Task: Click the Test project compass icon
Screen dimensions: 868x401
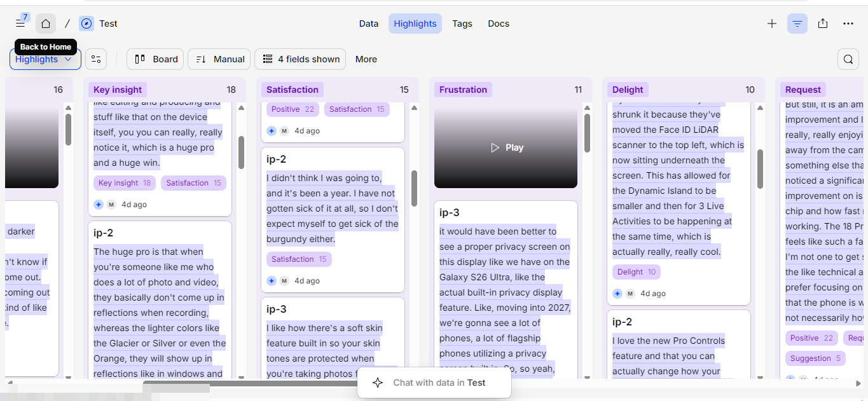Action: click(x=86, y=24)
